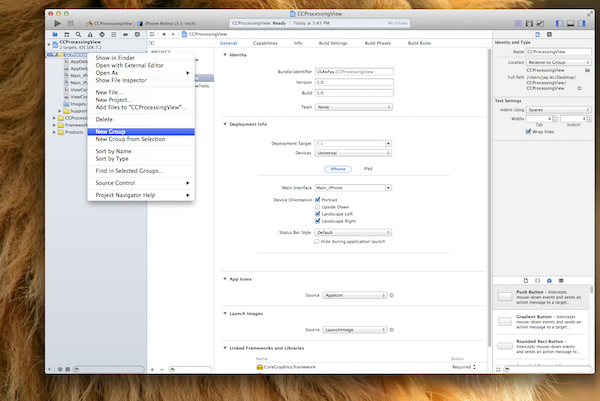Collapse the Deployment Info section
The height and width of the screenshot is (401, 600).
(x=225, y=124)
